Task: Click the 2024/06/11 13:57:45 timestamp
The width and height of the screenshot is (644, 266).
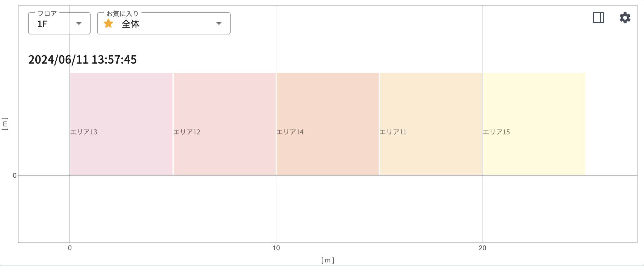Action: pos(83,59)
